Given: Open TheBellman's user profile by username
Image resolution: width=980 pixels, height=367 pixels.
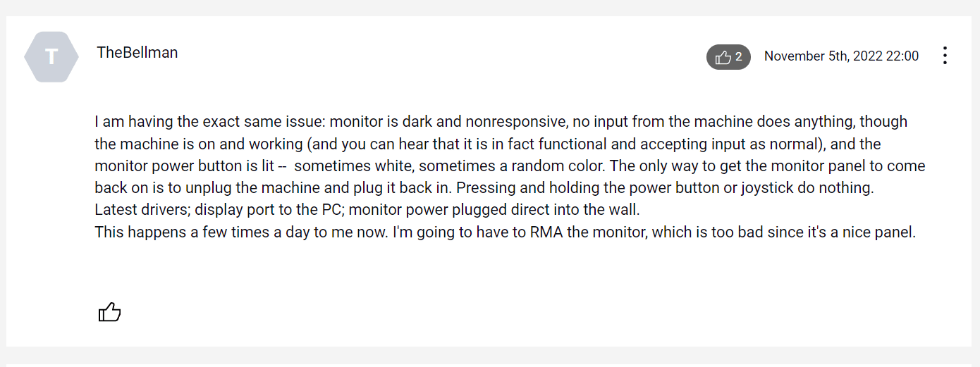Looking at the screenshot, I should point(137,52).
